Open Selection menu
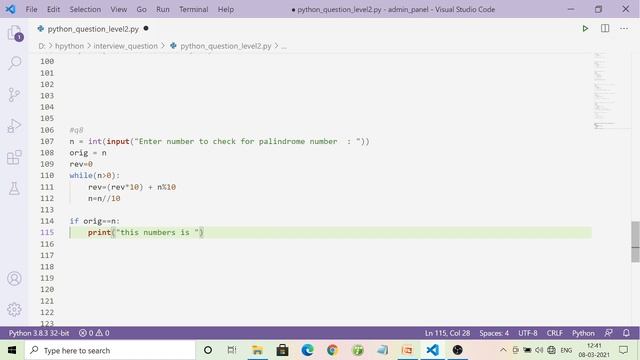This screenshot has height=360, width=640. pyautogui.click(x=85, y=9)
